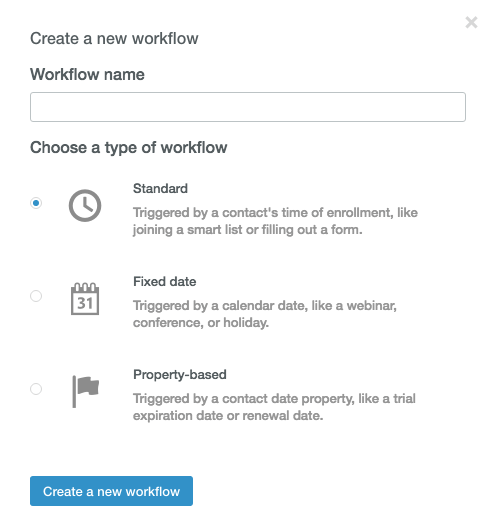The width and height of the screenshot is (496, 532).
Task: Select the Standard workflow radio button
Action: coord(36,203)
